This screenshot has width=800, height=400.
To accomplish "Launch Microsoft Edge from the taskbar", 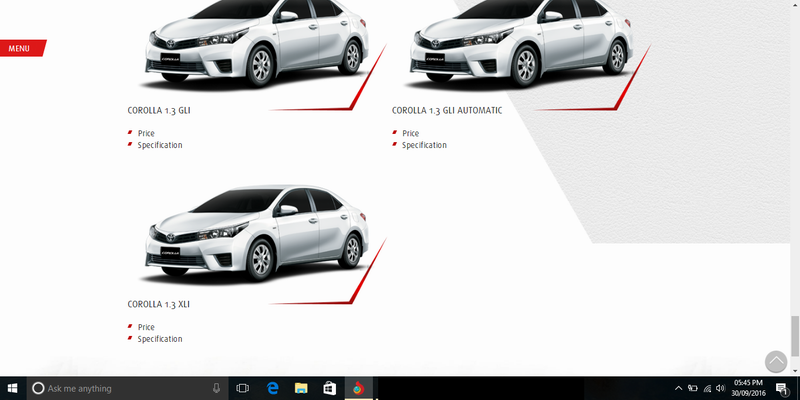I will click(x=272, y=388).
